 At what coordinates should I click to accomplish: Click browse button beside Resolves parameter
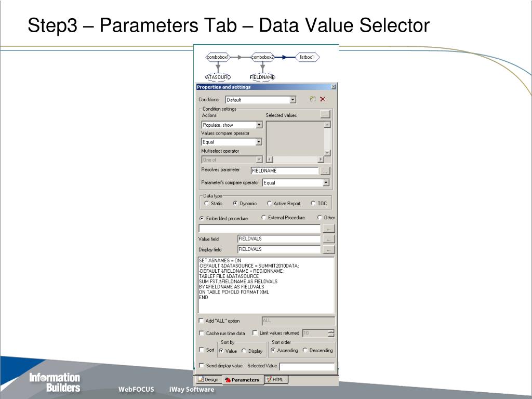[325, 170]
